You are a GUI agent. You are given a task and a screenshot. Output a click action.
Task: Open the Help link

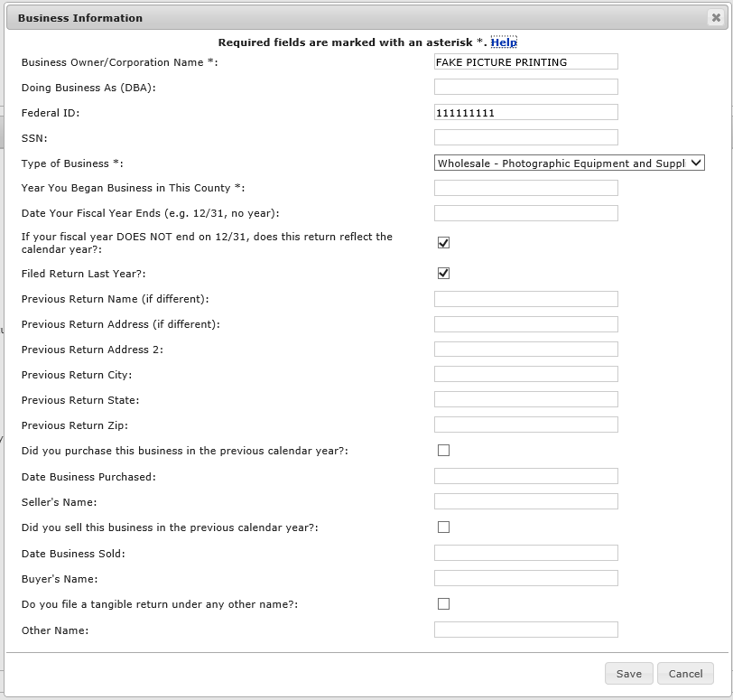504,42
